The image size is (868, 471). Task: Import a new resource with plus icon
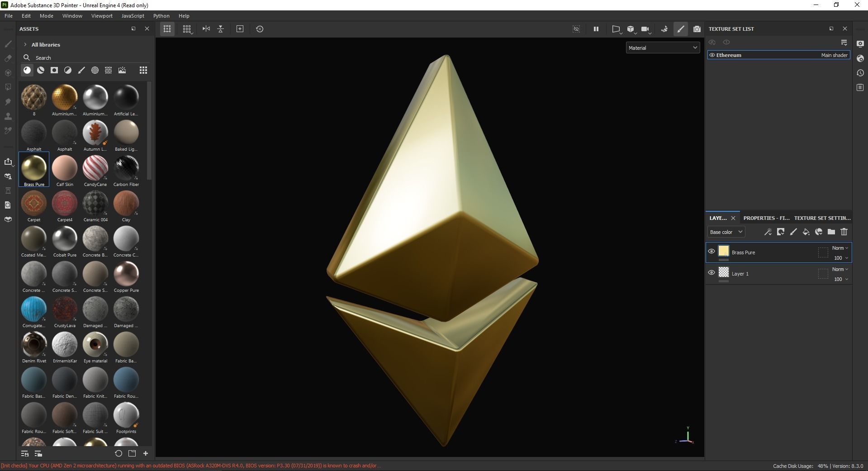(x=146, y=453)
